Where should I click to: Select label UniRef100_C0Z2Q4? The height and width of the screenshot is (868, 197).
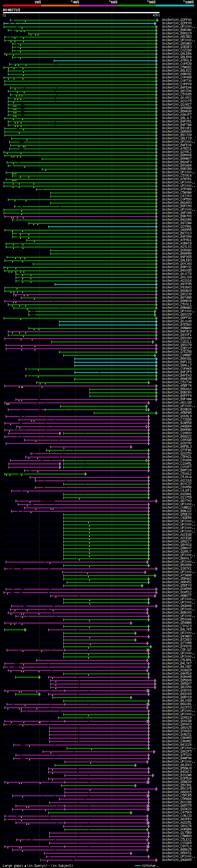click(x=177, y=50)
